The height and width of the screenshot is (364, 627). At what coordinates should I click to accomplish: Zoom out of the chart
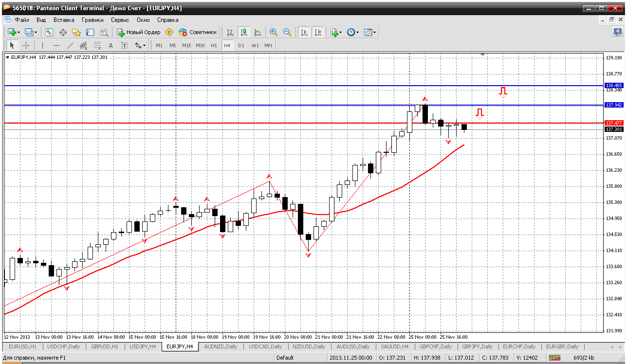pyautogui.click(x=287, y=32)
